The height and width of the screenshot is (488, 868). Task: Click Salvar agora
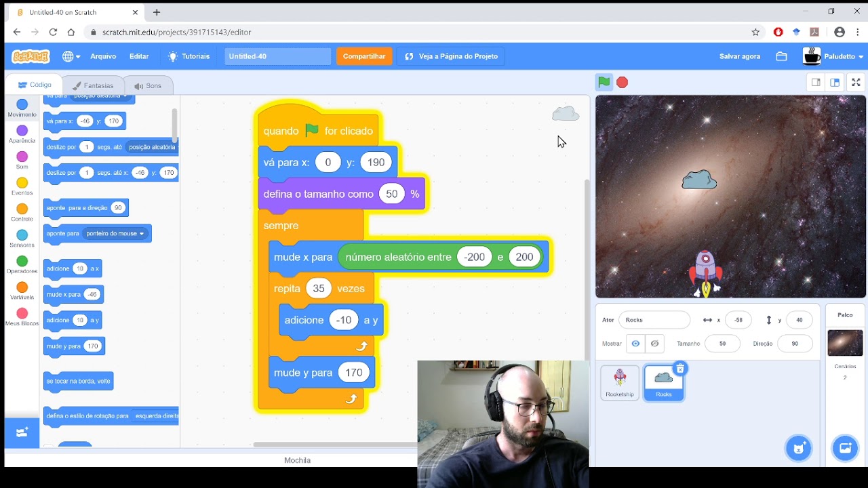tap(740, 56)
